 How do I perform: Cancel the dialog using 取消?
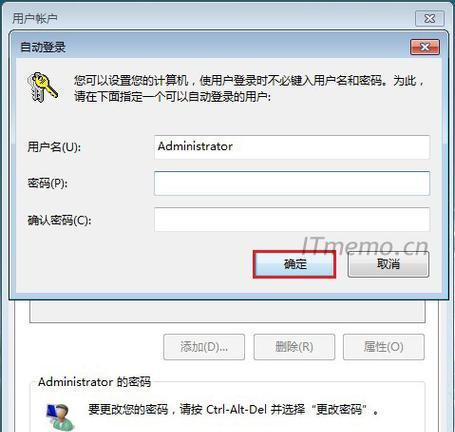pos(388,264)
